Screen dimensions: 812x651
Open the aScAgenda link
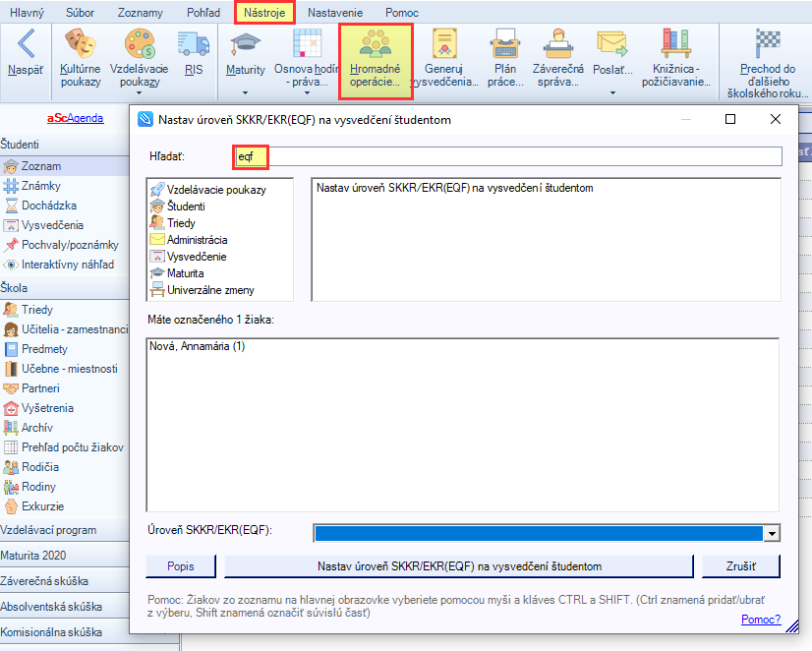[x=75, y=118]
